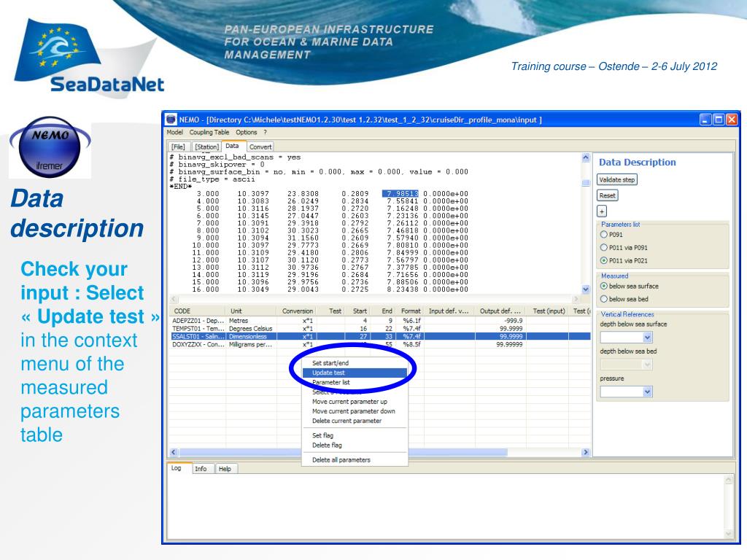747x560 pixels.
Task: Click the Start column header
Action: 357,311
